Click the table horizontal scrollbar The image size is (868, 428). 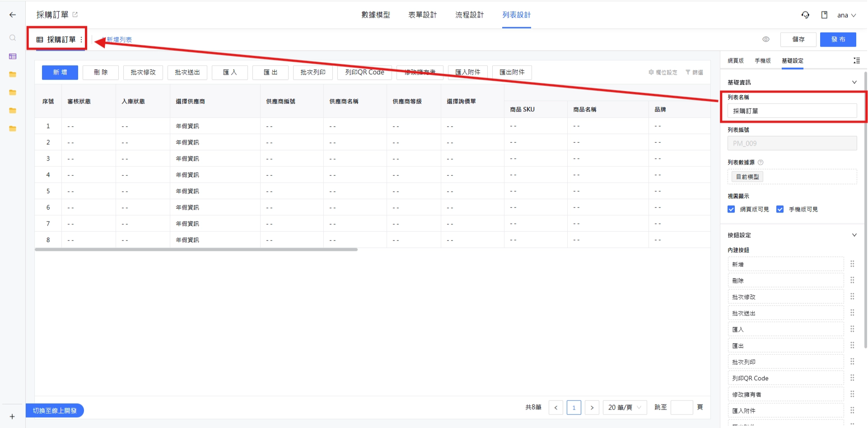(196, 249)
